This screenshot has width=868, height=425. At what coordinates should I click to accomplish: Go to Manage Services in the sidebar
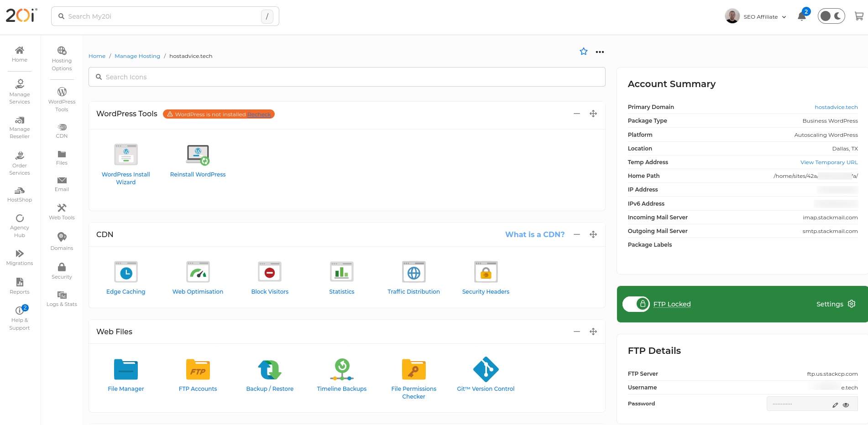20,91
